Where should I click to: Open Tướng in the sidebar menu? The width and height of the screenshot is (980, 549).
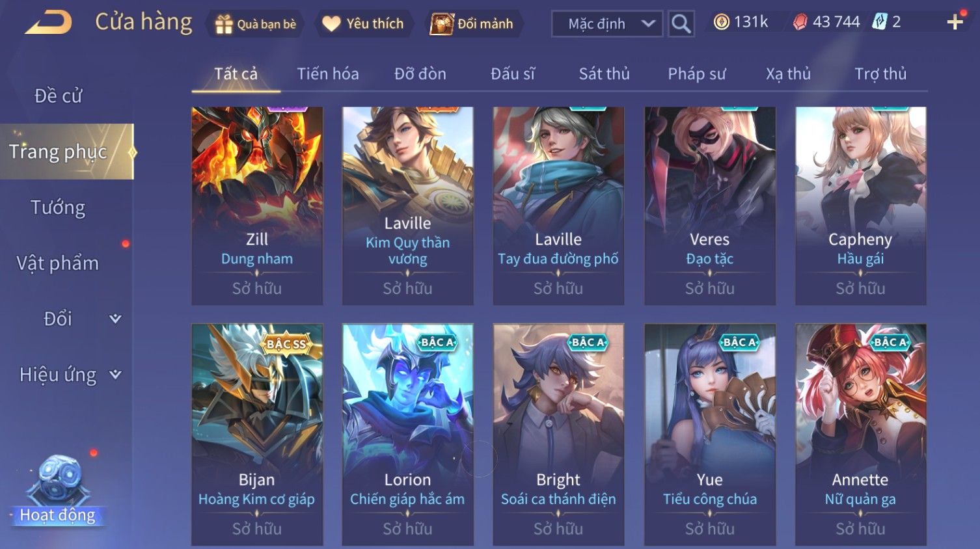(58, 208)
